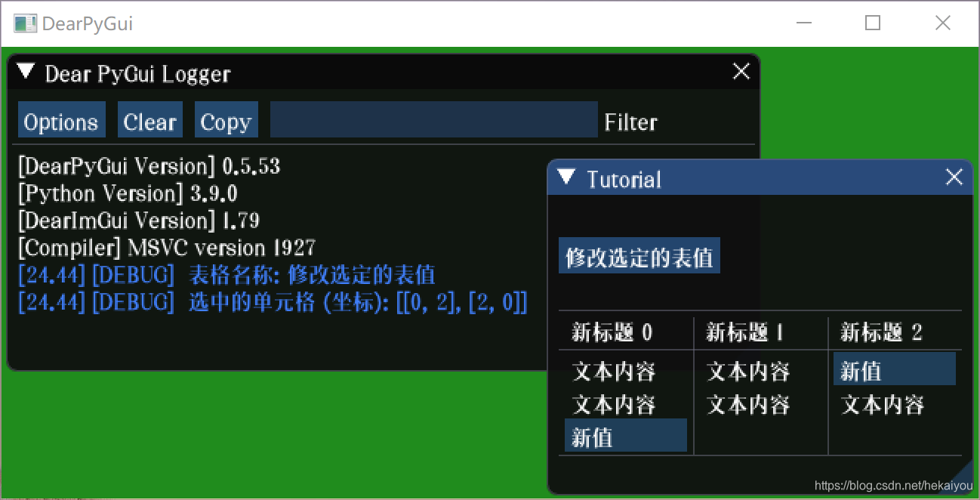Click the Dear PyGui Logger title text

(x=138, y=73)
